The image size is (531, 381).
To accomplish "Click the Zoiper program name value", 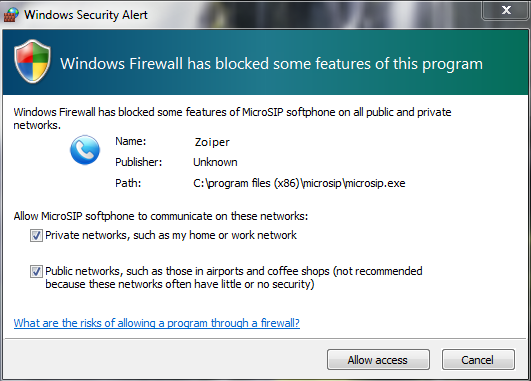I will [x=212, y=142].
